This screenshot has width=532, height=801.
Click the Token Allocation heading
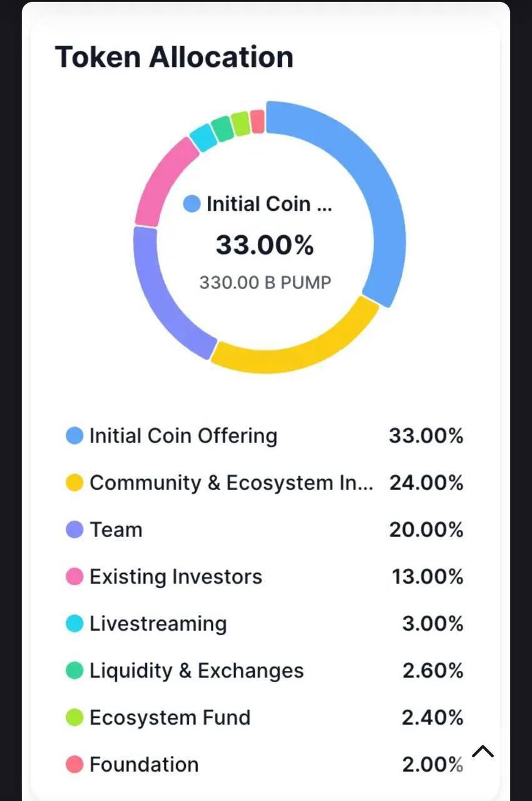[x=174, y=56]
